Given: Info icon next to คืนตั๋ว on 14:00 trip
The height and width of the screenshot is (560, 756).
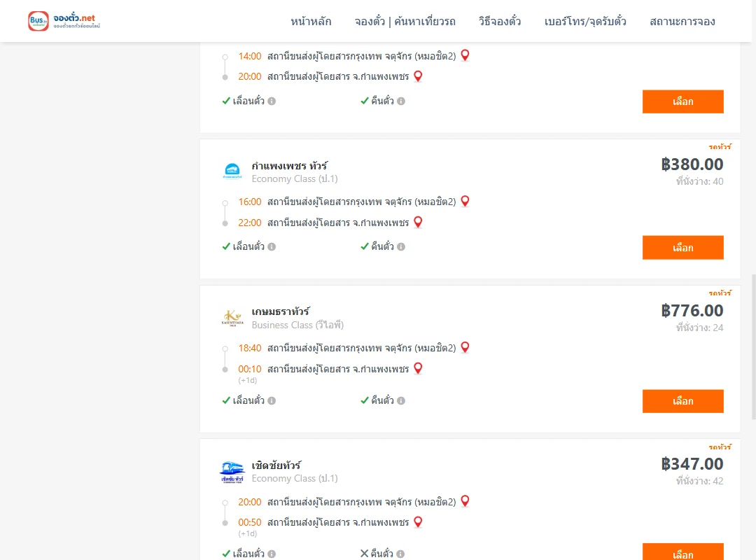Looking at the screenshot, I should [x=401, y=101].
